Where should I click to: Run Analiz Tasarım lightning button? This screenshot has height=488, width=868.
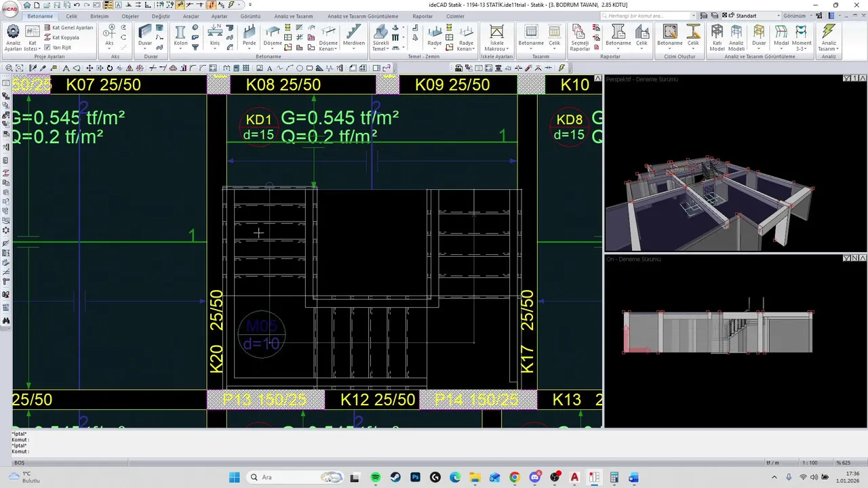pos(828,38)
